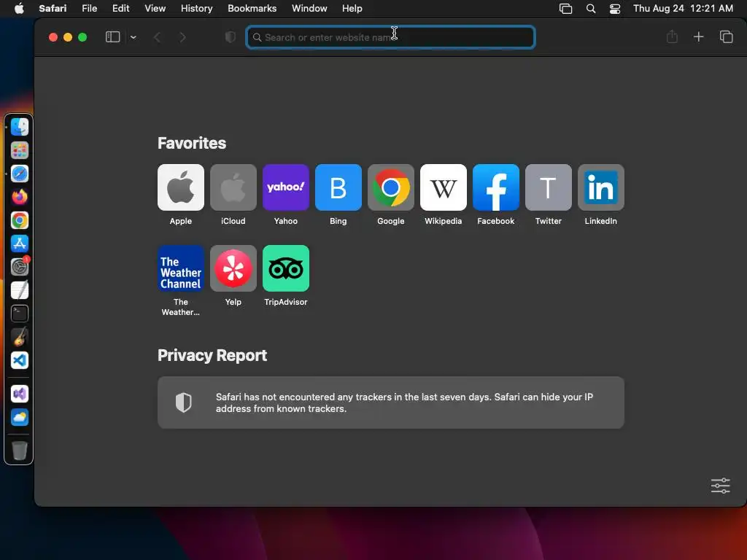
Task: Open the File menu
Action: point(89,8)
